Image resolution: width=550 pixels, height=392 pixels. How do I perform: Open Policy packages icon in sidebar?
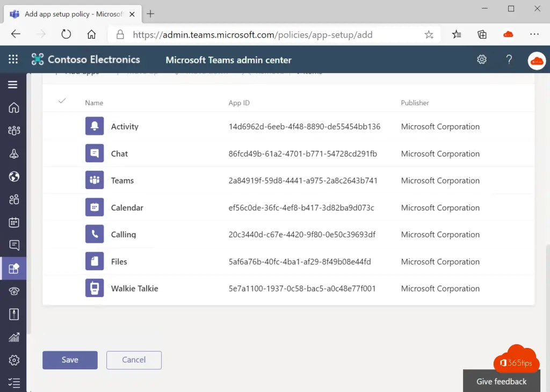(13, 314)
